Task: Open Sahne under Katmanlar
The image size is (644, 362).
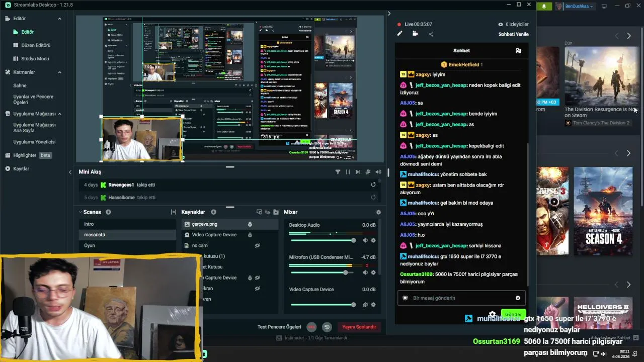Action: (20, 85)
